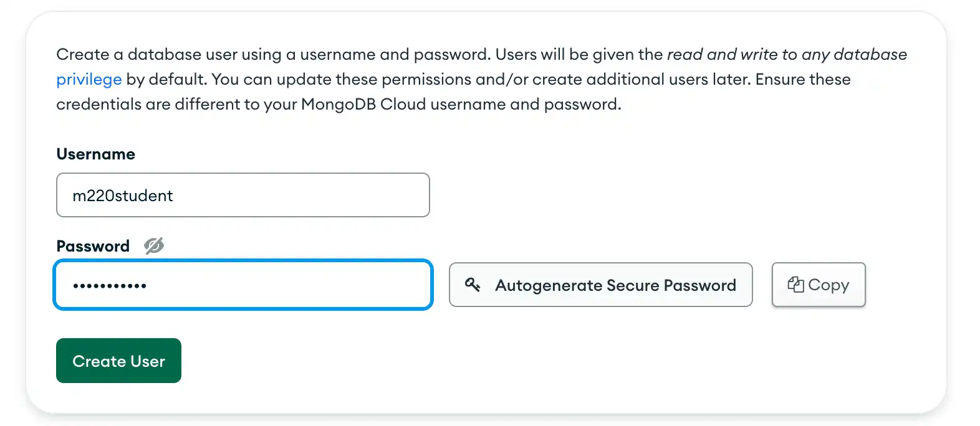Click the key icon for autogenerating a password
This screenshot has width=980, height=426.
coord(473,285)
